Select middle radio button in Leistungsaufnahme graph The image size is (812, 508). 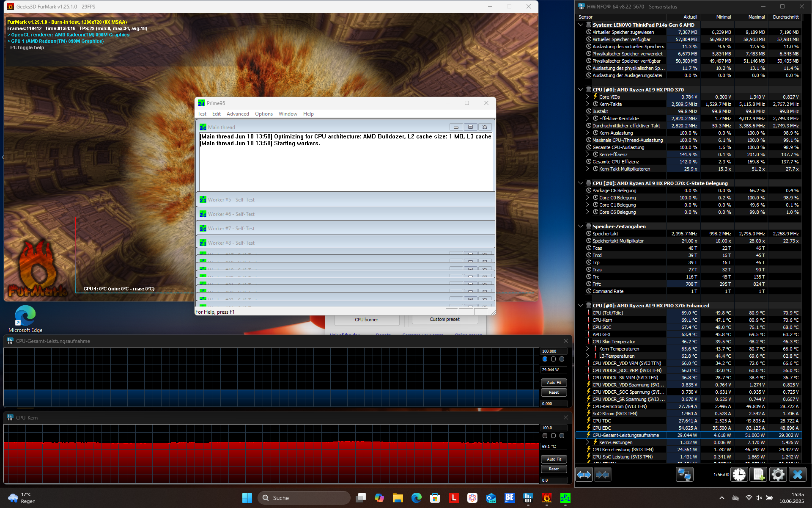[553, 359]
